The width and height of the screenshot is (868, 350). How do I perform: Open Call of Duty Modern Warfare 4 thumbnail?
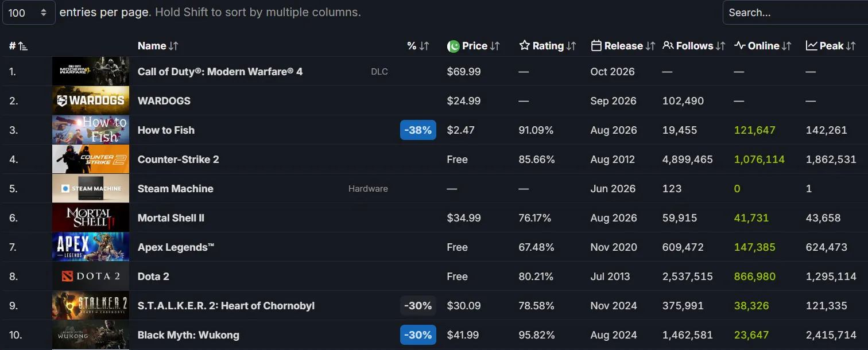click(91, 71)
